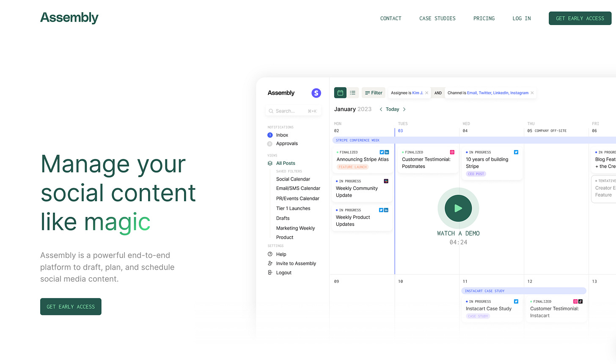
Task: Click the Assembly logo inside app sidebar
Action: tap(281, 93)
